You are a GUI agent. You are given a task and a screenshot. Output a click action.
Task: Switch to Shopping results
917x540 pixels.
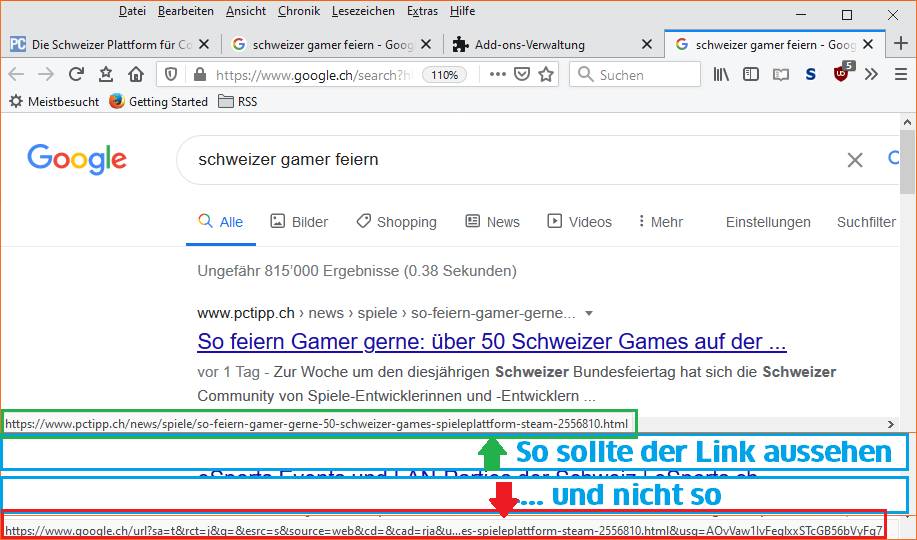397,222
